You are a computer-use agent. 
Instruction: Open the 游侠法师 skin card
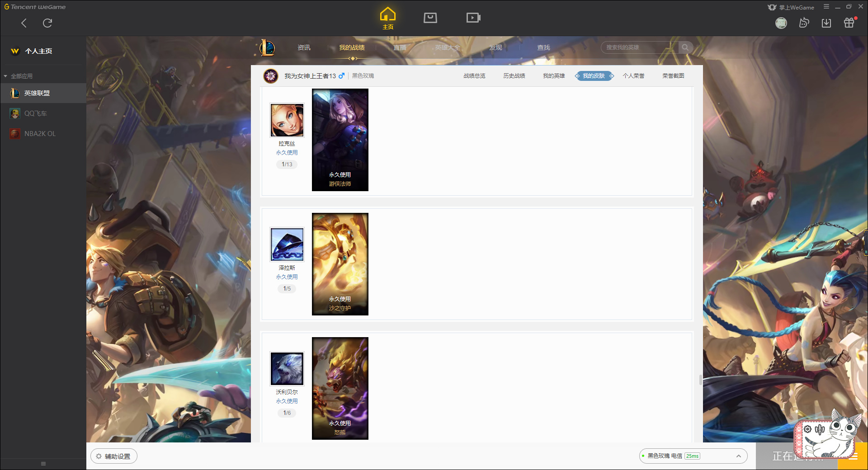coord(340,140)
